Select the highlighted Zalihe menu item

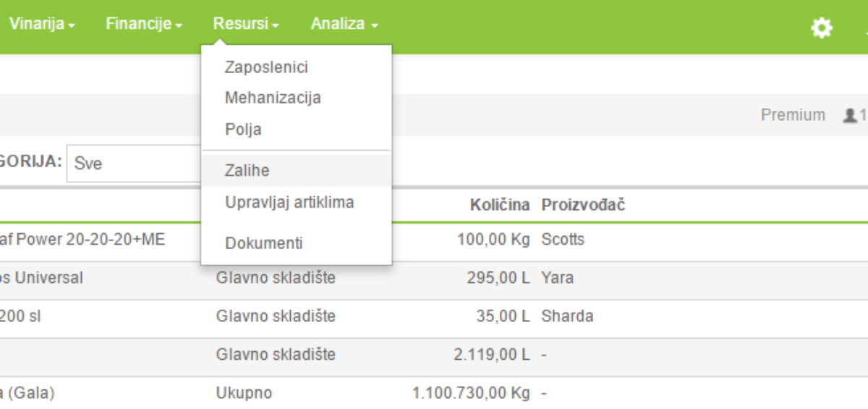[x=297, y=171]
